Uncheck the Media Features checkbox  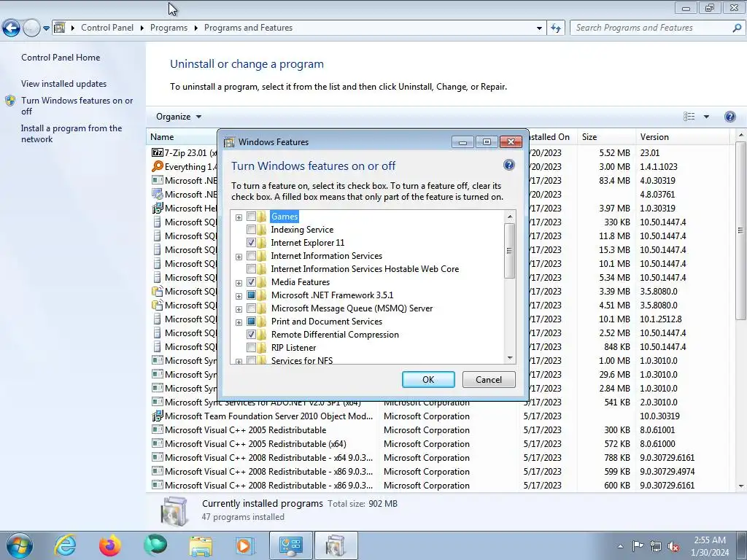[251, 282]
